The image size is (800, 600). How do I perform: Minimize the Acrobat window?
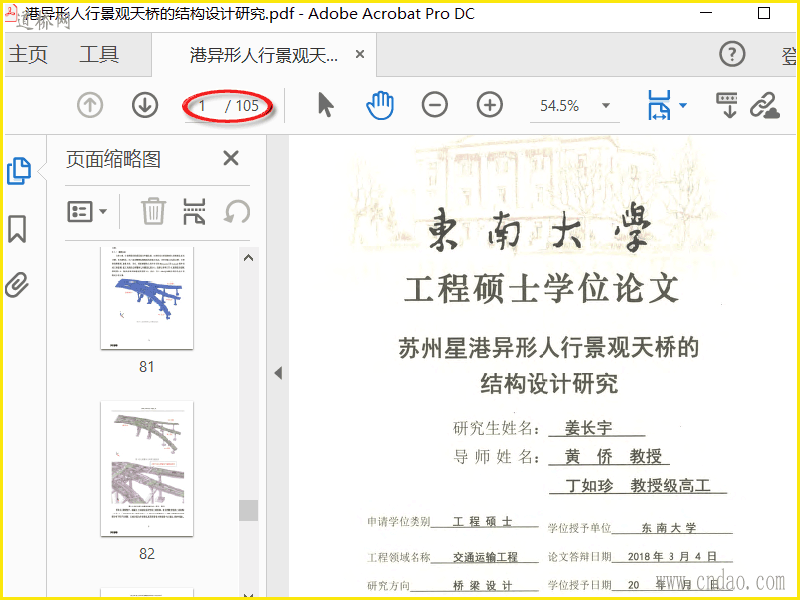tap(706, 13)
